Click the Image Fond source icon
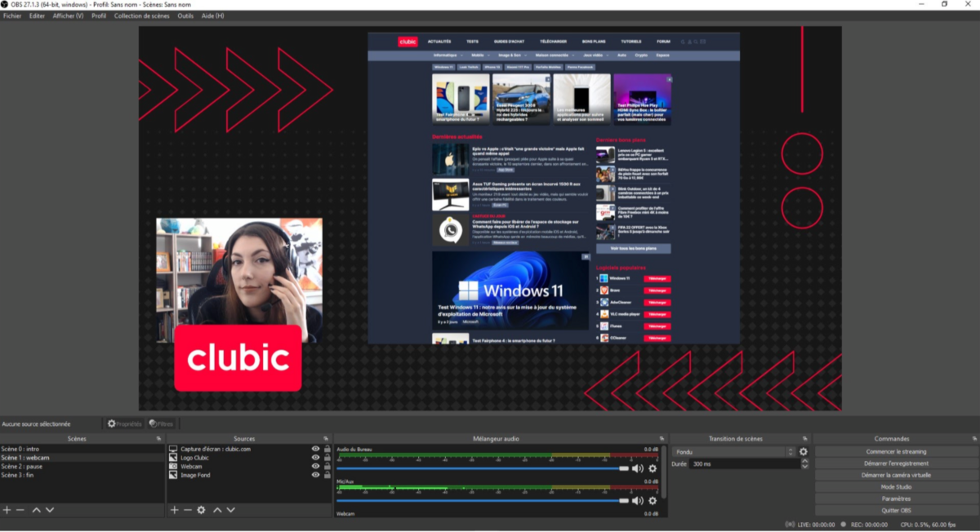This screenshot has width=980, height=532. click(x=173, y=475)
